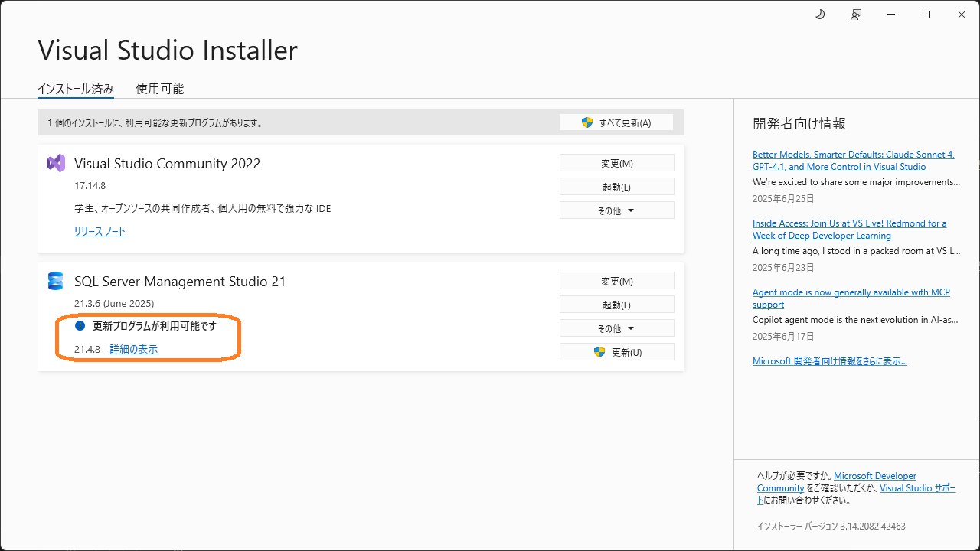Click the blue info icon beside update notice

pos(80,326)
